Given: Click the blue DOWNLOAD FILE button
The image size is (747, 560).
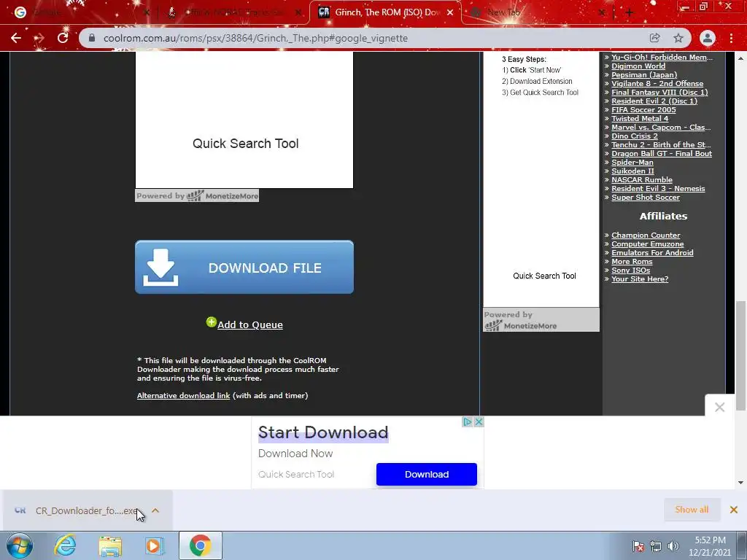Looking at the screenshot, I should 244,267.
